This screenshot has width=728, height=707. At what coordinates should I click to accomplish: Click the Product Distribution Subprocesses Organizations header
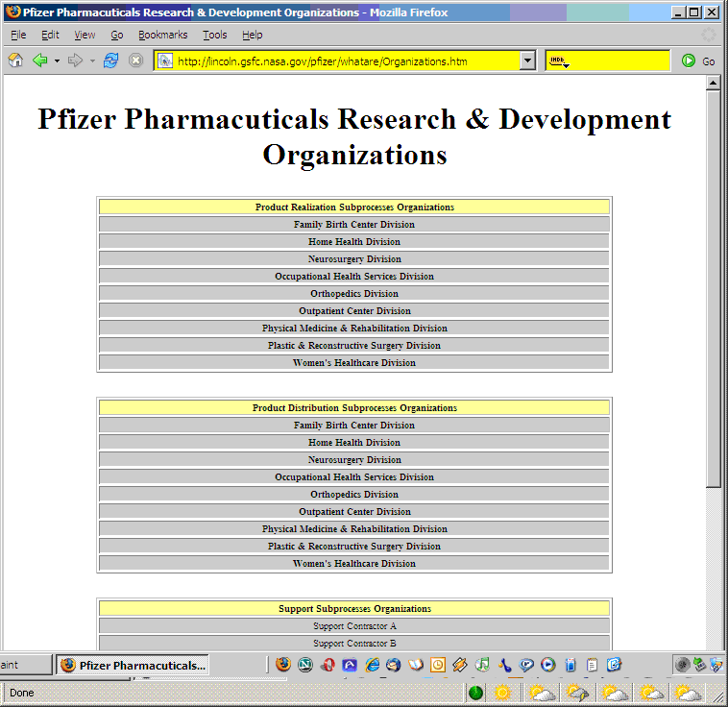click(x=354, y=408)
